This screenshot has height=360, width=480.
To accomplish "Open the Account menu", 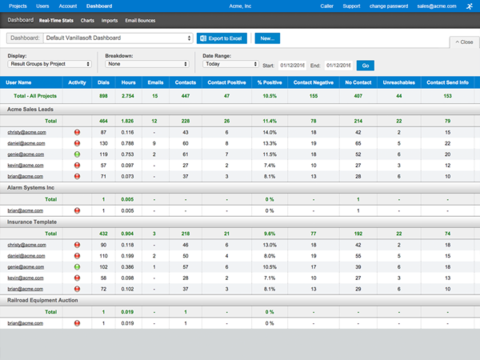I will (x=68, y=6).
